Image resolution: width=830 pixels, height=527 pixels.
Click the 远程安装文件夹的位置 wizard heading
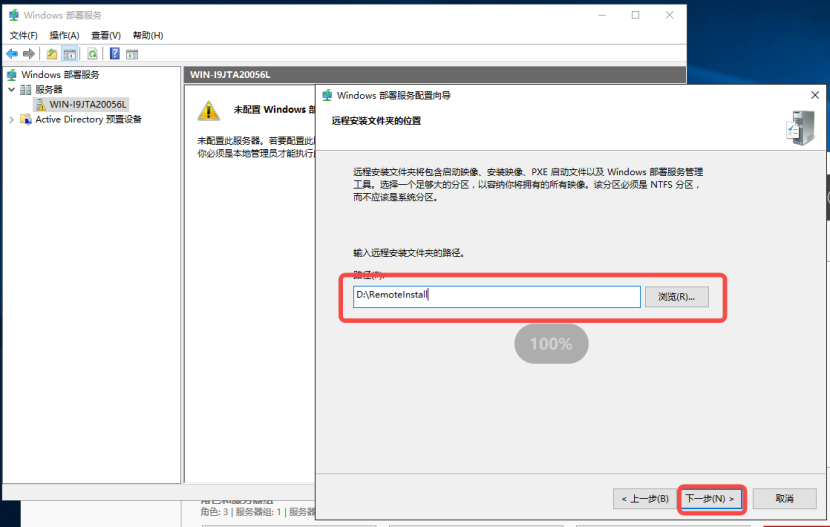376,121
